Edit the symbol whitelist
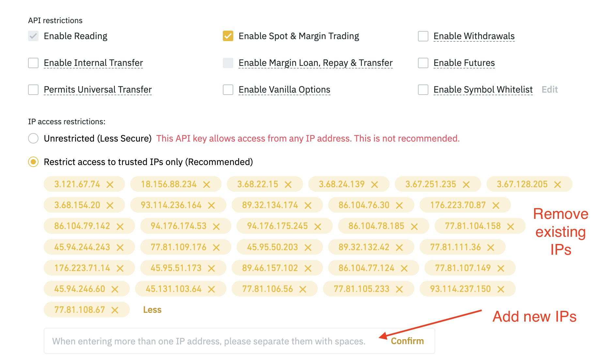Image resolution: width=599 pixels, height=364 pixels. (x=550, y=89)
